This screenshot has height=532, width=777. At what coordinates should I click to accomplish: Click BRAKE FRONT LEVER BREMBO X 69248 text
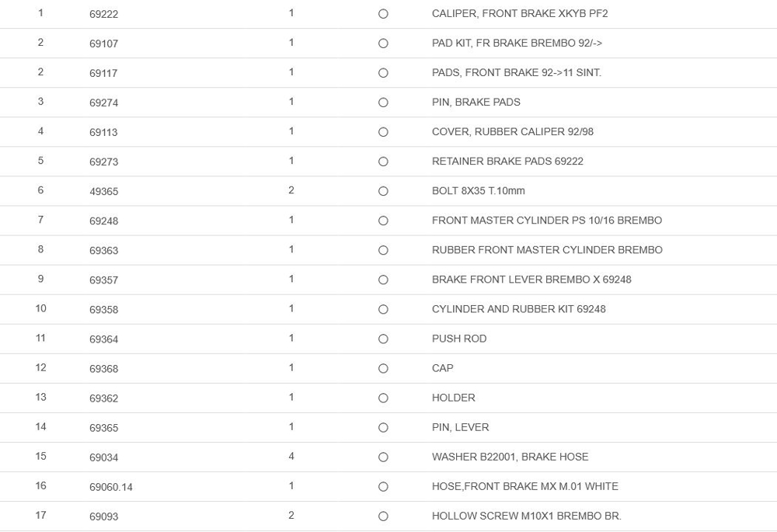coord(531,280)
